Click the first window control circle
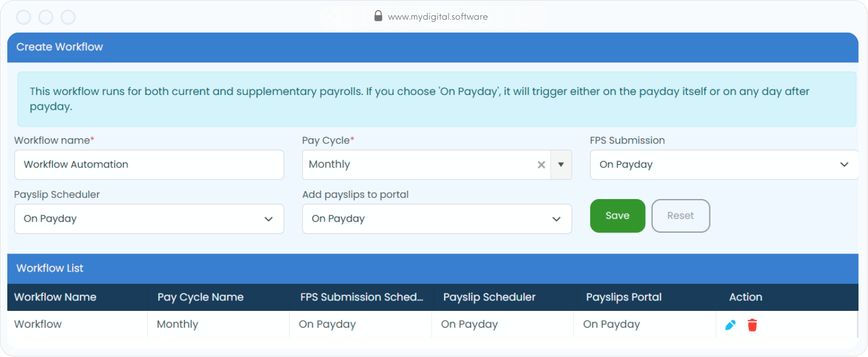The width and height of the screenshot is (868, 357). (x=24, y=17)
